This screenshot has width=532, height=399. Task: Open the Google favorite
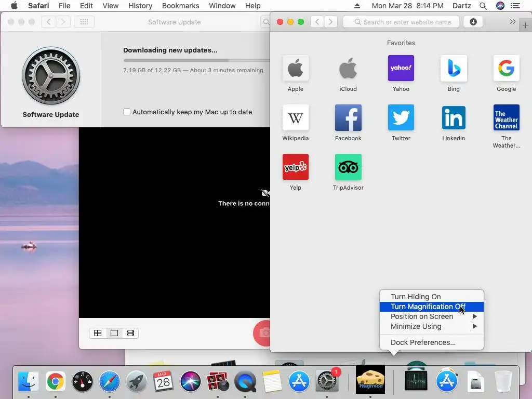click(506, 68)
